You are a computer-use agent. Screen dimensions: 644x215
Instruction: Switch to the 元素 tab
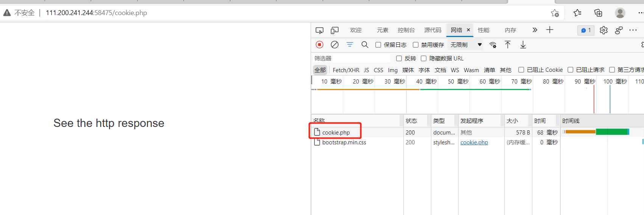382,30
